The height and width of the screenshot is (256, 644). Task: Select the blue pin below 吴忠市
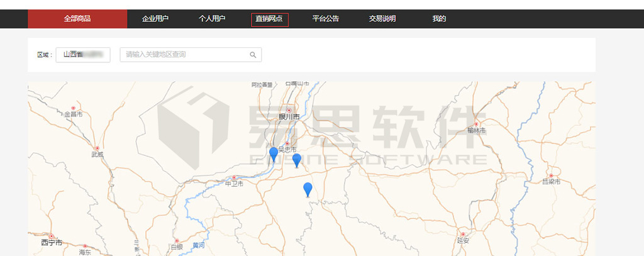297,160
